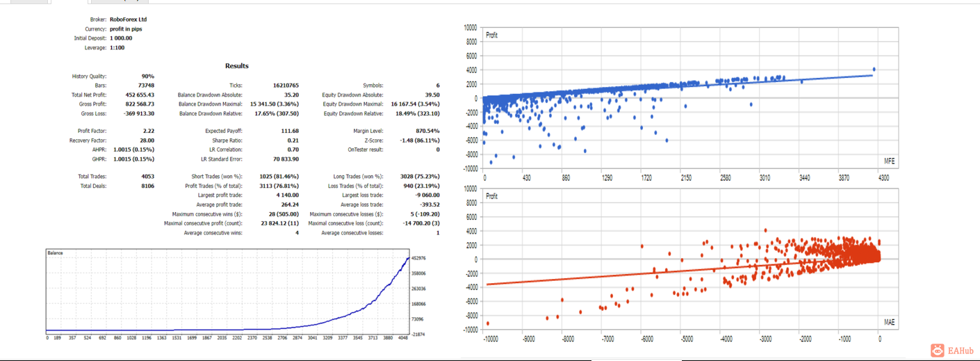The width and height of the screenshot is (980, 361).
Task: Click Profit Trades value 3113 (76.81%)
Action: (278, 186)
